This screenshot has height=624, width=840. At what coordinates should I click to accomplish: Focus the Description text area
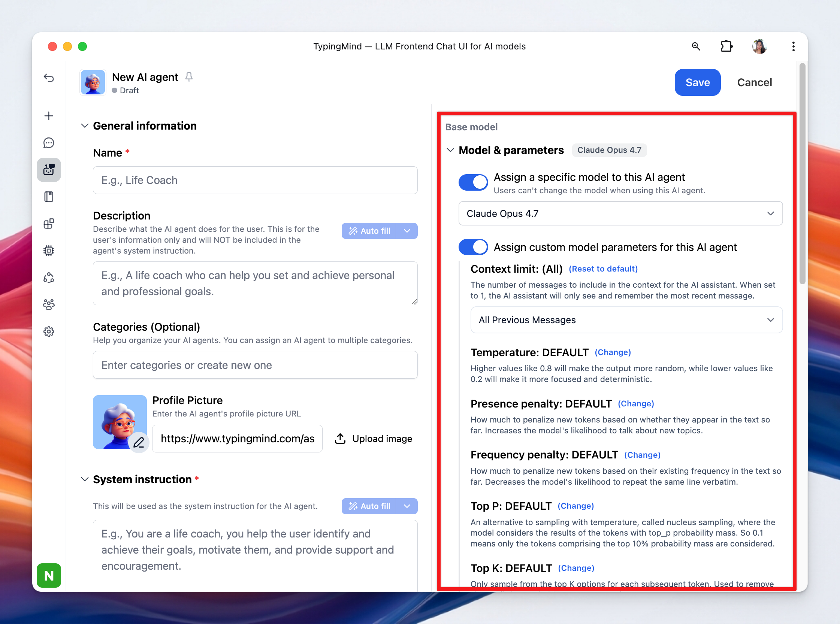pos(256,283)
